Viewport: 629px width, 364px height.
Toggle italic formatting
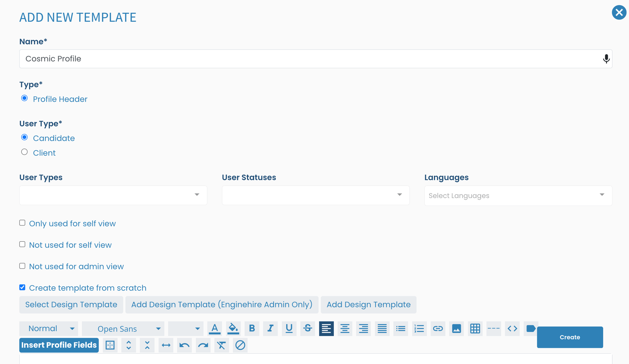pos(270,329)
